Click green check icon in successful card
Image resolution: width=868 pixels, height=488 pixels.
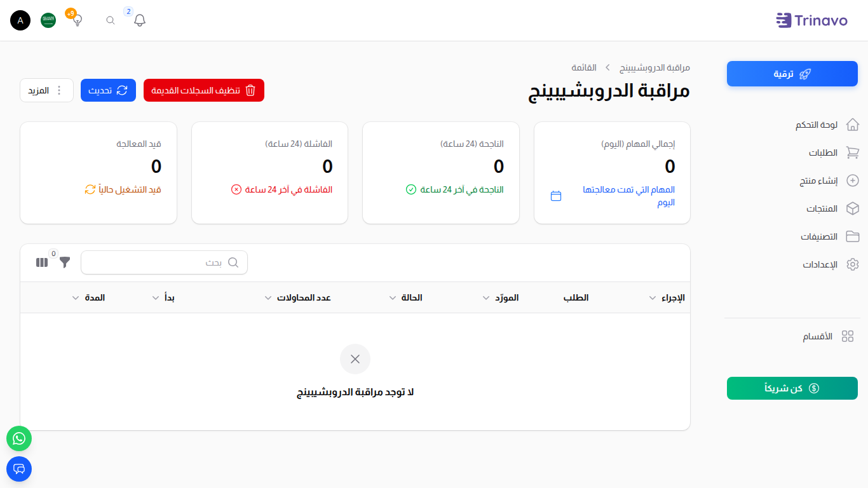tap(410, 189)
